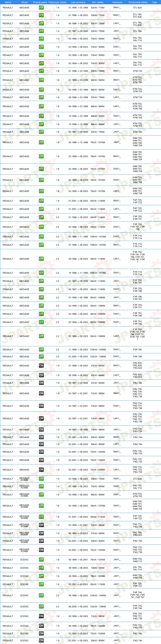
Task: Select the F9Q 740 engine code cell
Action: click(138, 634)
